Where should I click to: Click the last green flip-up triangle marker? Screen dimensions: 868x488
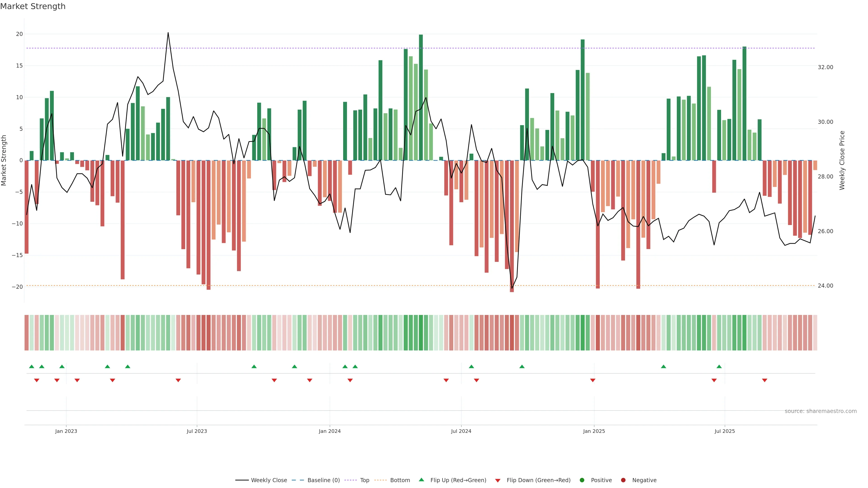pos(719,366)
